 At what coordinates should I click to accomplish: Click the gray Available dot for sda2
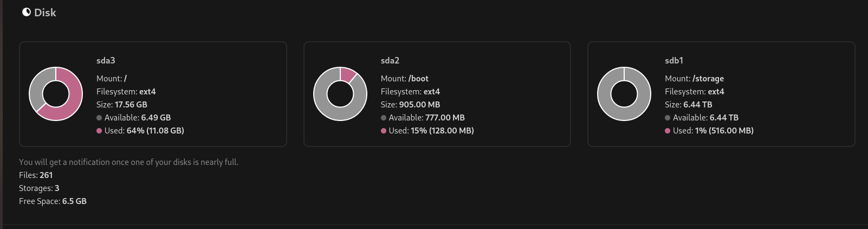(x=384, y=118)
